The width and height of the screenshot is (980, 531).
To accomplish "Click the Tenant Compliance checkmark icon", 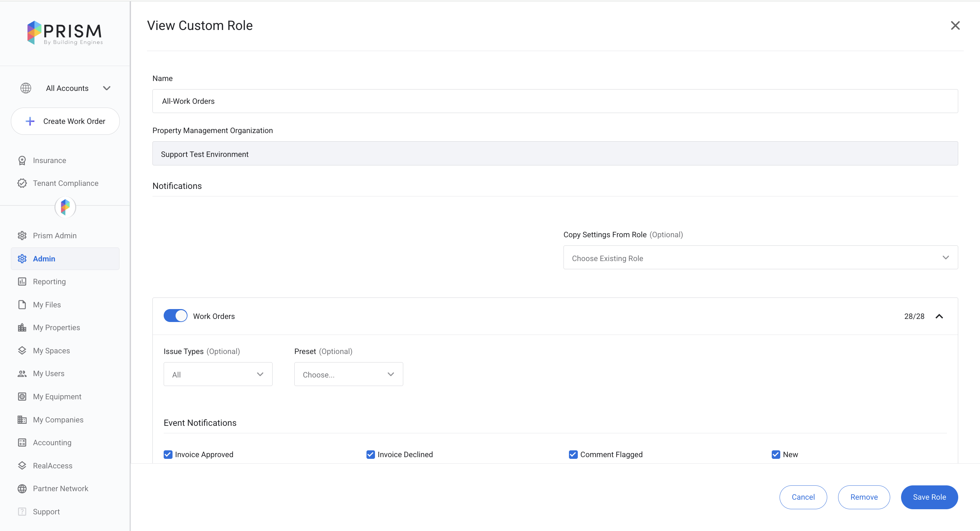I will (22, 183).
